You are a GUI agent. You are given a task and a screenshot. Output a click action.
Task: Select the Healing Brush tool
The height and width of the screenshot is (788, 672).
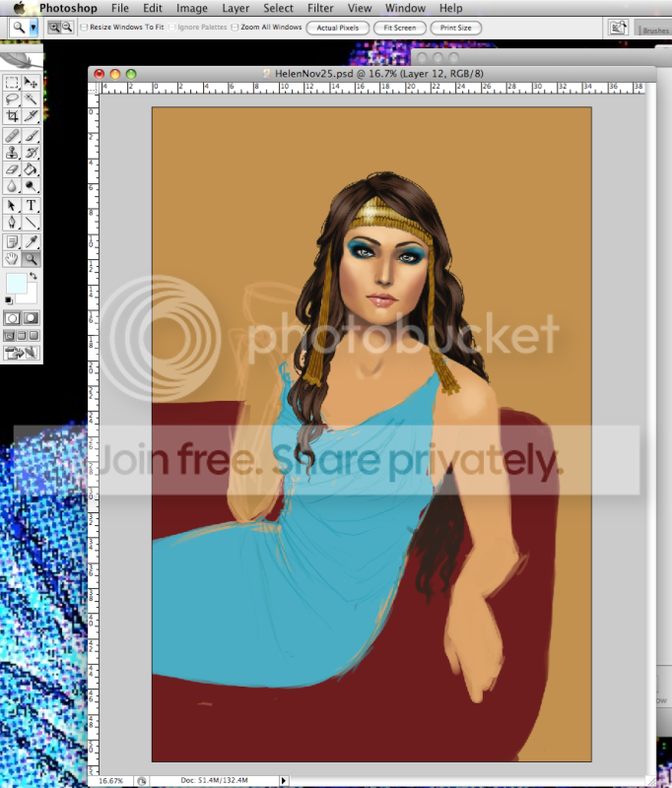pos(12,136)
